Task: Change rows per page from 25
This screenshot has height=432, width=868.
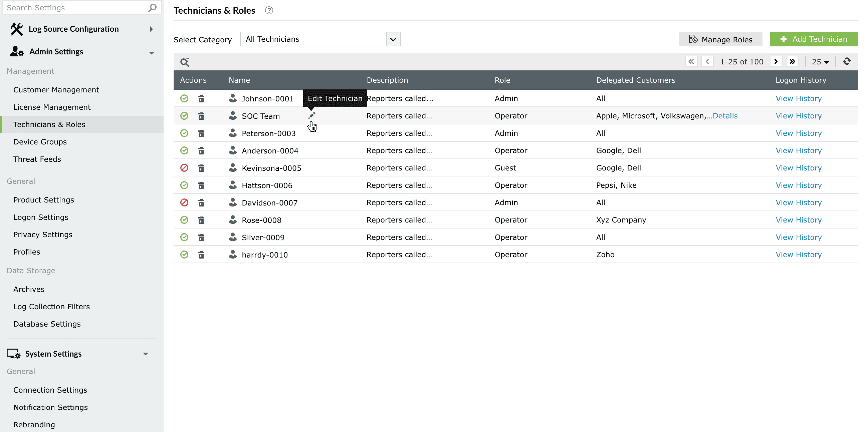Action: pyautogui.click(x=820, y=62)
